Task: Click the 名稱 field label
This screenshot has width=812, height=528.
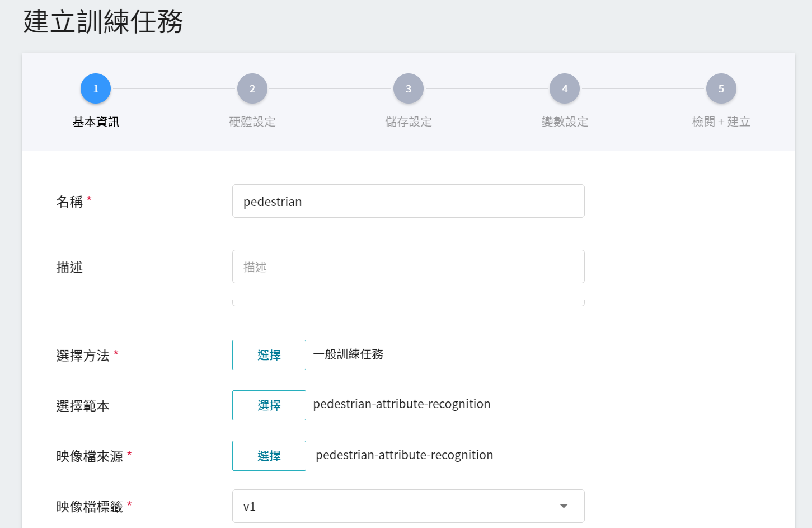Action: [69, 202]
